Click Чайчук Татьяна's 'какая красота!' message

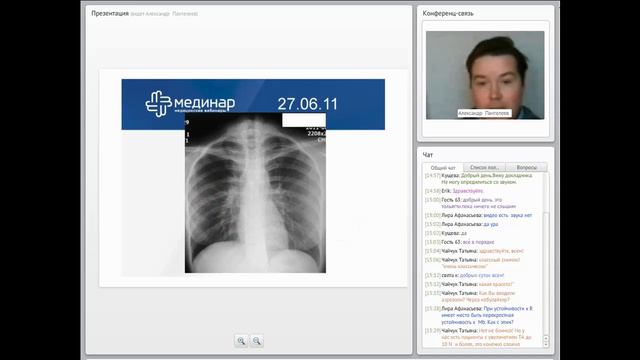(x=496, y=284)
